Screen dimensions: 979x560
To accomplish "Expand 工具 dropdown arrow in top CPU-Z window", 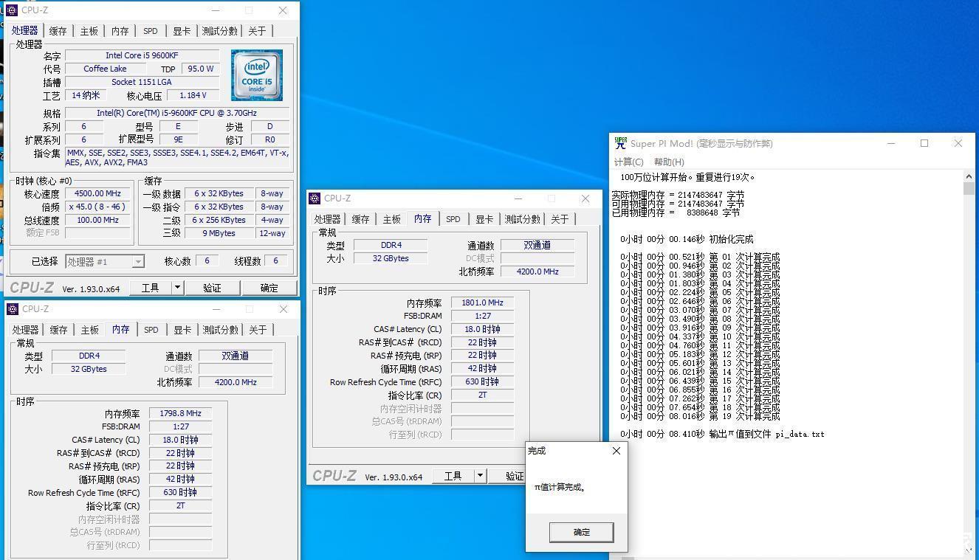I will [177, 288].
